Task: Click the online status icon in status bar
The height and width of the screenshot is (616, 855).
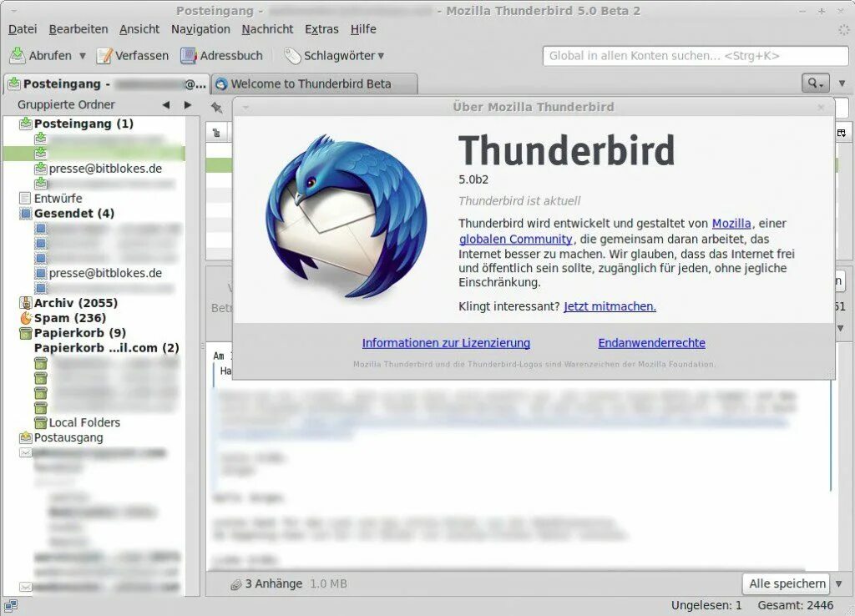Action: (x=11, y=606)
